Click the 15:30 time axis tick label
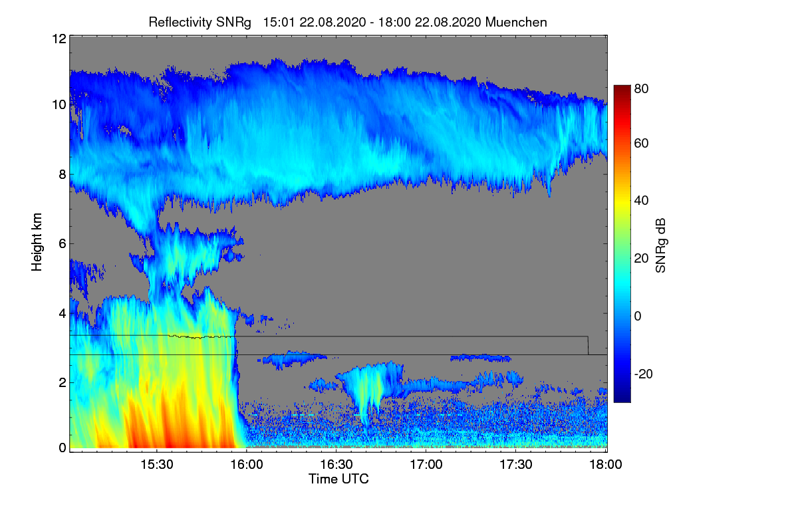Image resolution: width=798 pixels, height=532 pixels. (x=156, y=465)
